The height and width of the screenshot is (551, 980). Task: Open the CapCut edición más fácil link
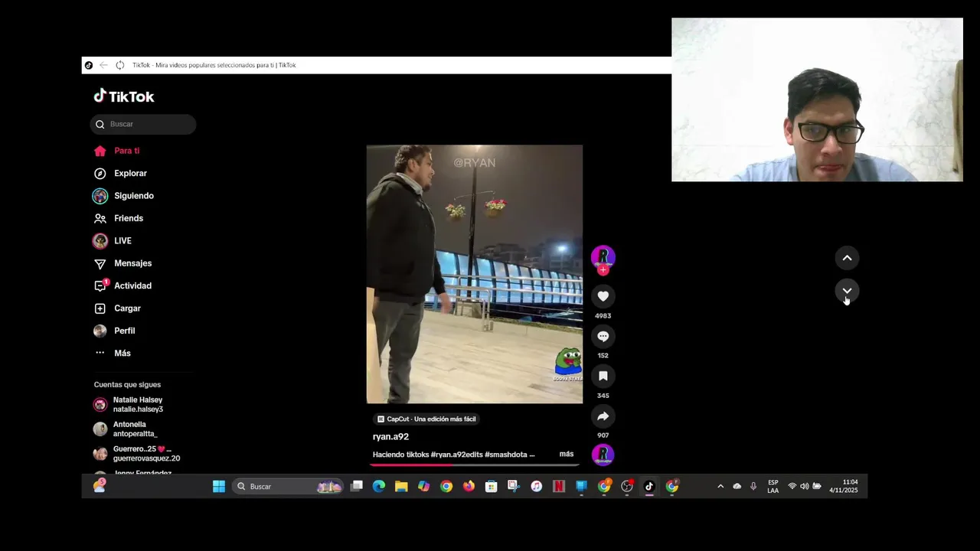click(x=426, y=419)
